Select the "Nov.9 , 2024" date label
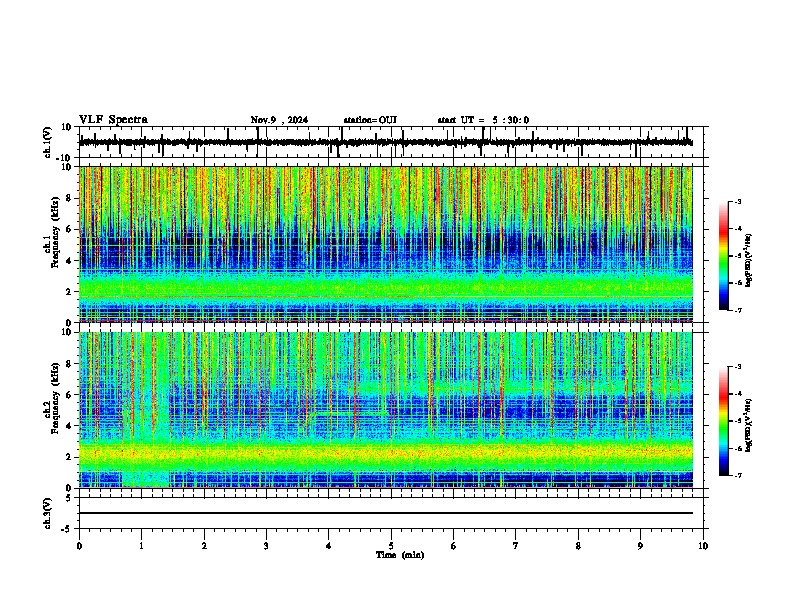 tap(279, 120)
